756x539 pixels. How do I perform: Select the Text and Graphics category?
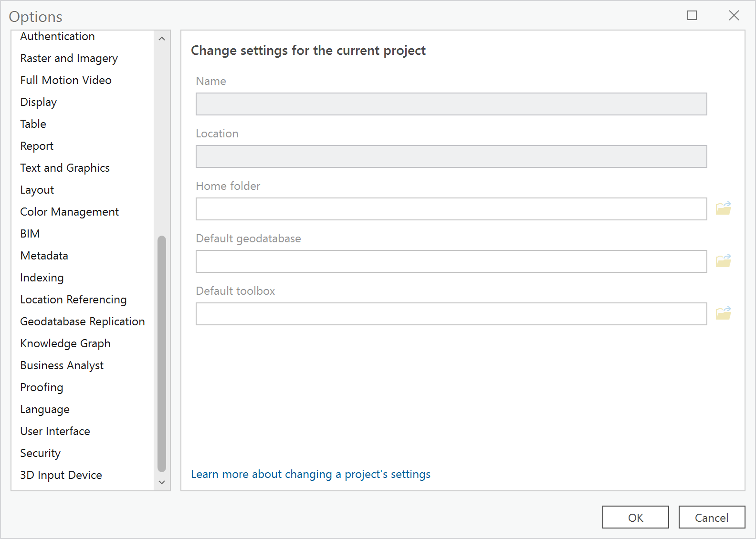(65, 168)
